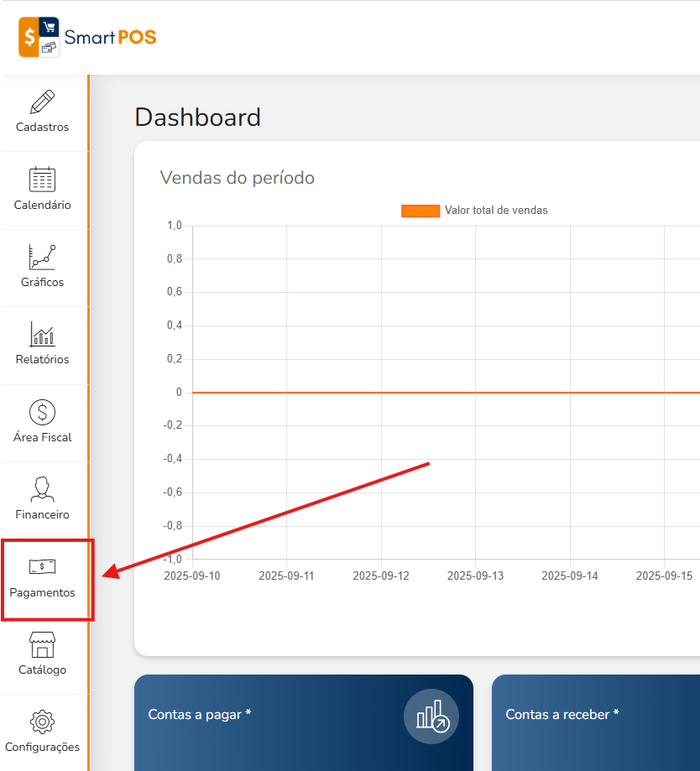
Task: Open Configurações gear icon
Action: point(42,722)
